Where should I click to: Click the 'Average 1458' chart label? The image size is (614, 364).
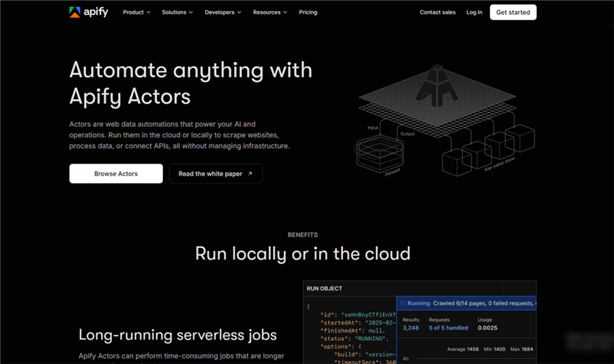click(x=463, y=349)
